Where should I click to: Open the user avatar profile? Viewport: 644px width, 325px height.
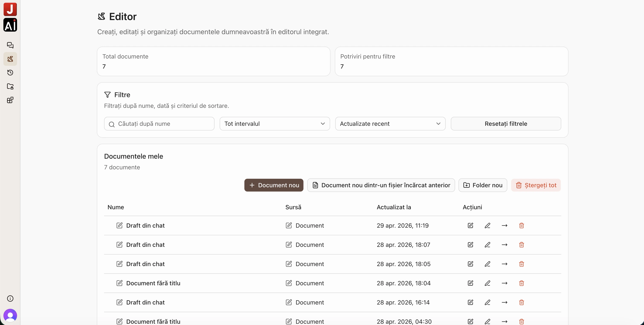click(10, 315)
